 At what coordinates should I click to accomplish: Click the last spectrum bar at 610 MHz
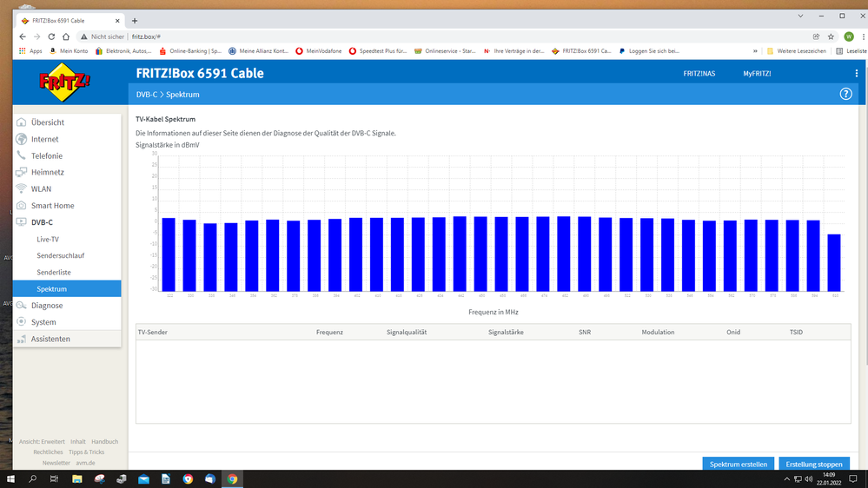(x=834, y=262)
